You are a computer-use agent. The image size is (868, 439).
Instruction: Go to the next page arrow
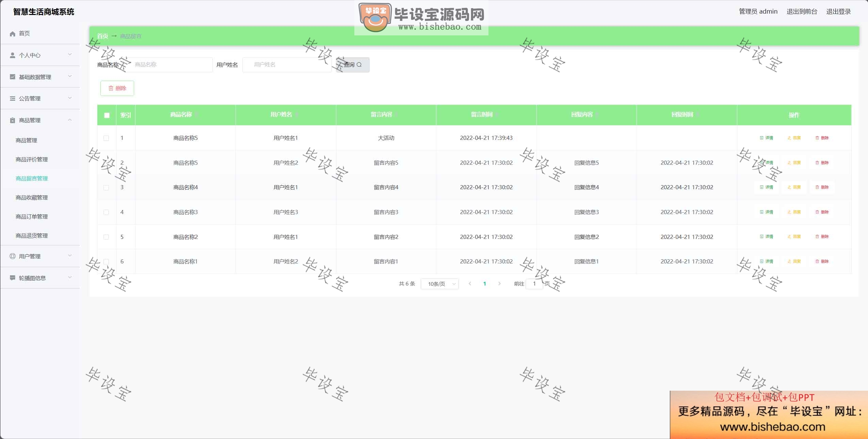(499, 283)
